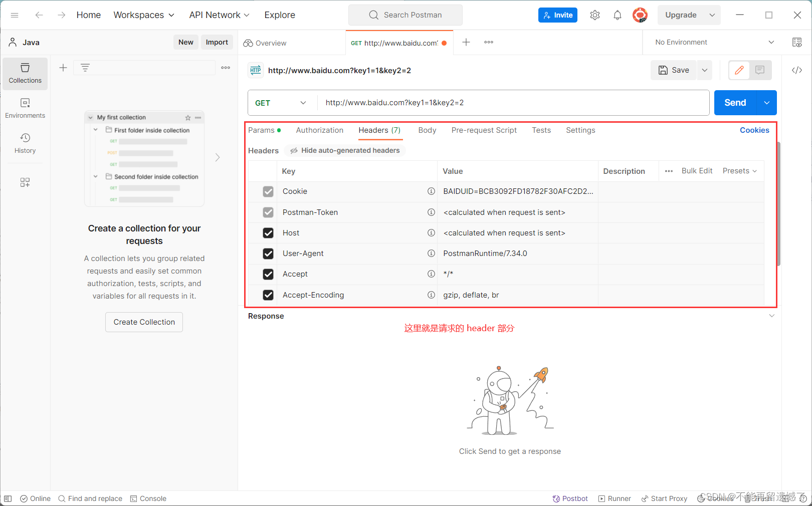
Task: Toggle the Postman-Token header checkbox
Action: point(268,212)
